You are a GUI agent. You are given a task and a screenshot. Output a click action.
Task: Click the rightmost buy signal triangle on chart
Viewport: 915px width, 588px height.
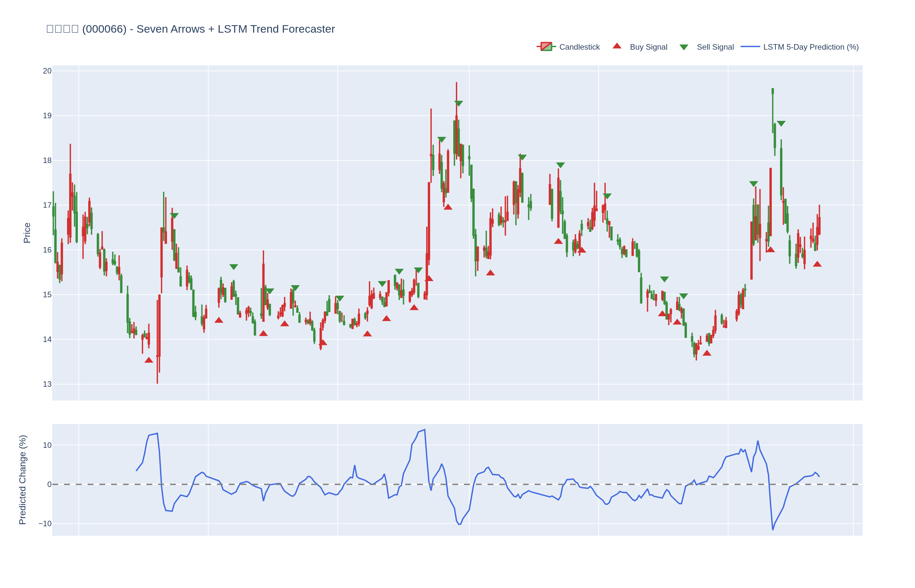click(817, 264)
